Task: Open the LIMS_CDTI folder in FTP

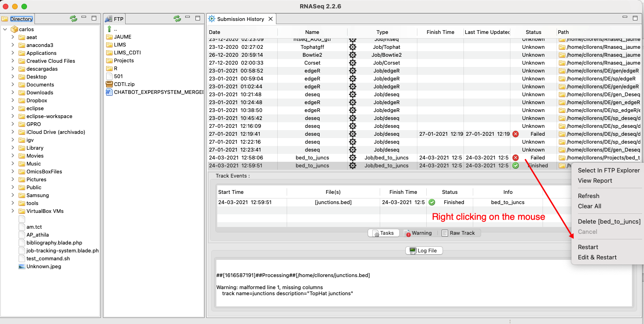Action: point(127,53)
